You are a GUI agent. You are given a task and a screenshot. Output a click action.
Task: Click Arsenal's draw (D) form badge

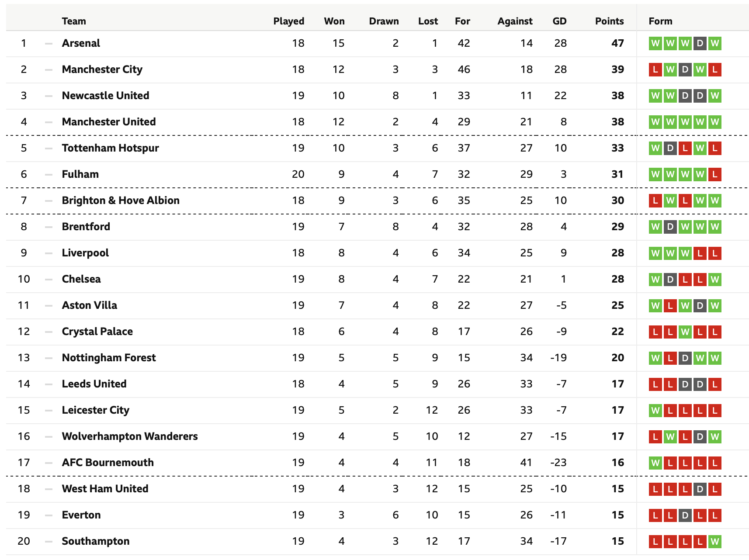point(700,43)
